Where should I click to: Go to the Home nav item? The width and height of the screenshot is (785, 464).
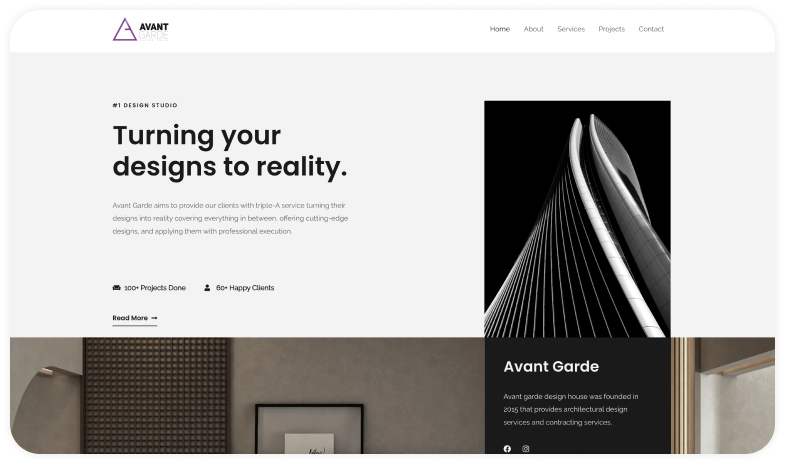pos(499,29)
